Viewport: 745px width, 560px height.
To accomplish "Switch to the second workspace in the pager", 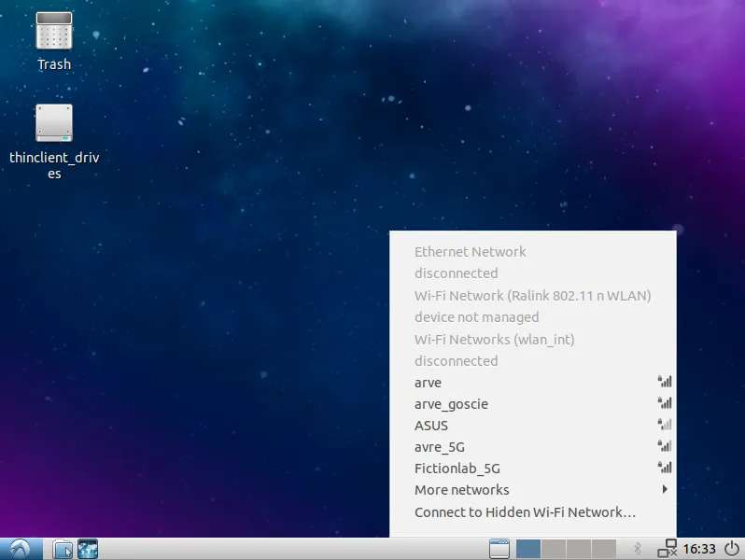I will click(x=554, y=549).
